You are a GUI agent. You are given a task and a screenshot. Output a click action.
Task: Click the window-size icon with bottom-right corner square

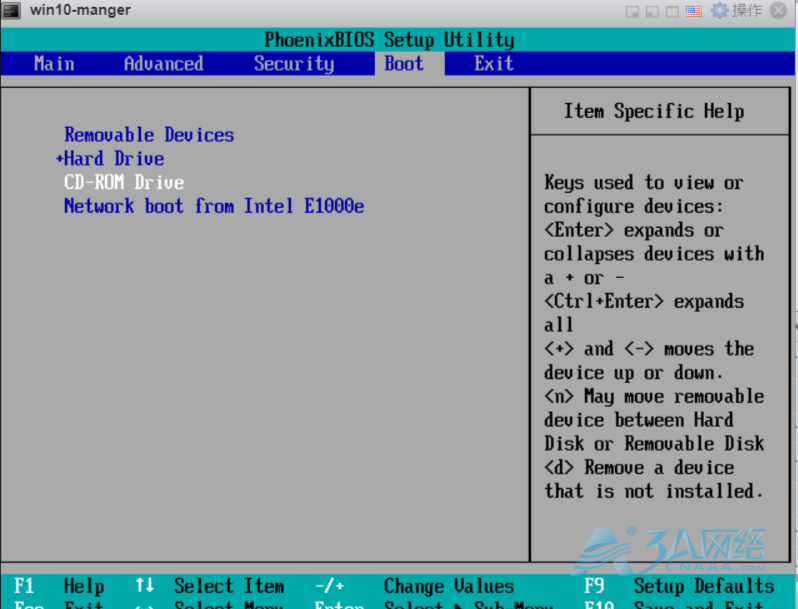pyautogui.click(x=633, y=12)
